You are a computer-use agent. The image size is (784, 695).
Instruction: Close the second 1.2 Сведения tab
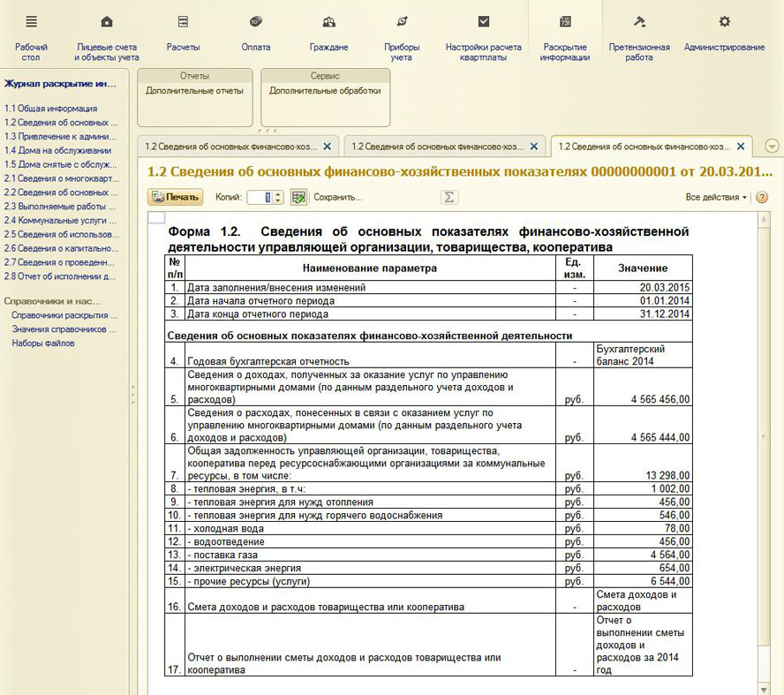[534, 147]
